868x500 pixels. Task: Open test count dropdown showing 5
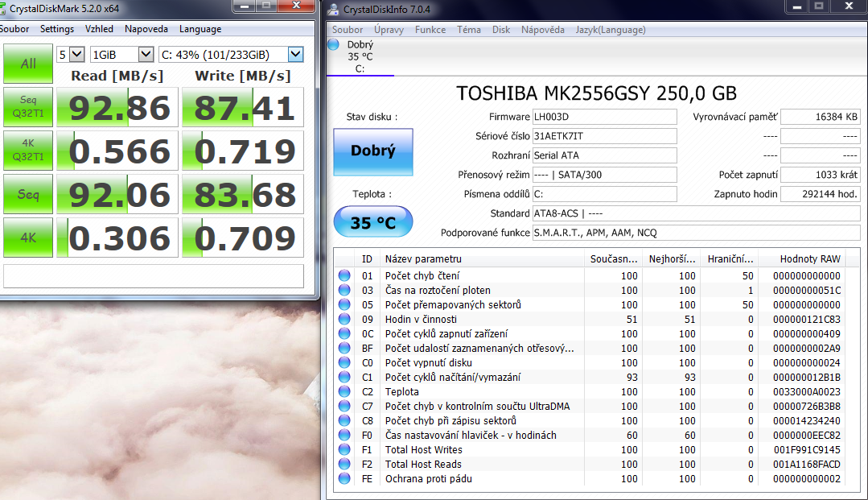point(70,54)
